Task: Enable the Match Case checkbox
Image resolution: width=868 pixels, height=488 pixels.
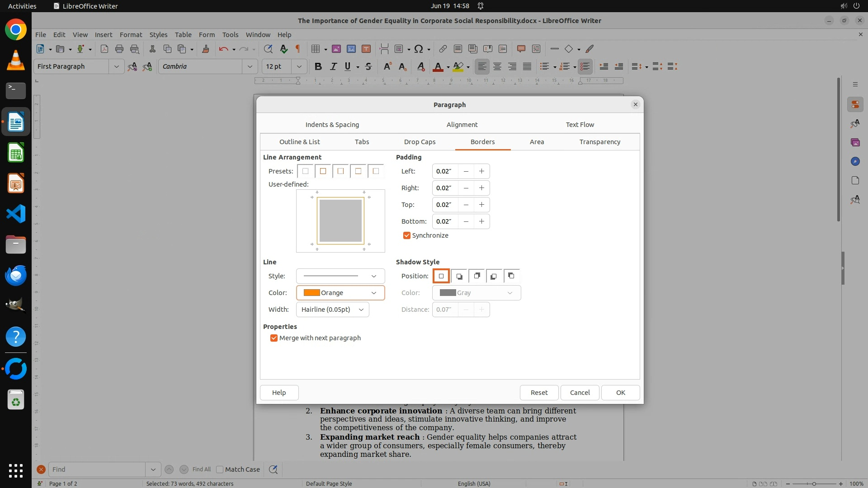Action: [220, 469]
